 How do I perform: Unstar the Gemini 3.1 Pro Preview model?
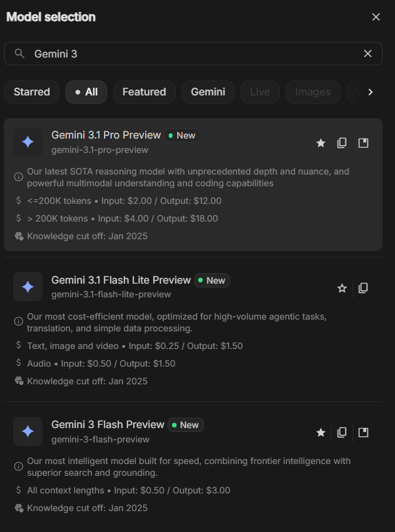320,142
